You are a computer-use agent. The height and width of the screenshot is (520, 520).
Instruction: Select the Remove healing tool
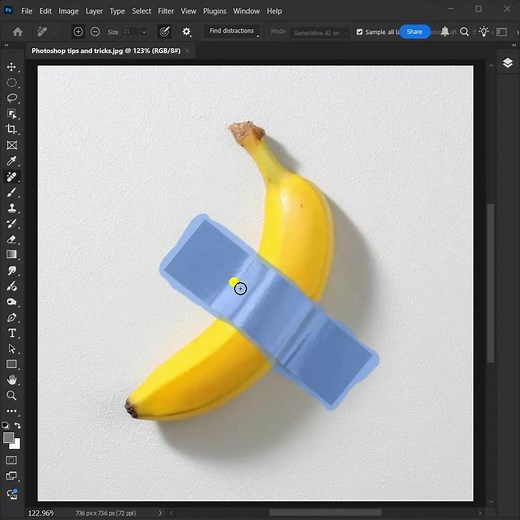point(12,177)
